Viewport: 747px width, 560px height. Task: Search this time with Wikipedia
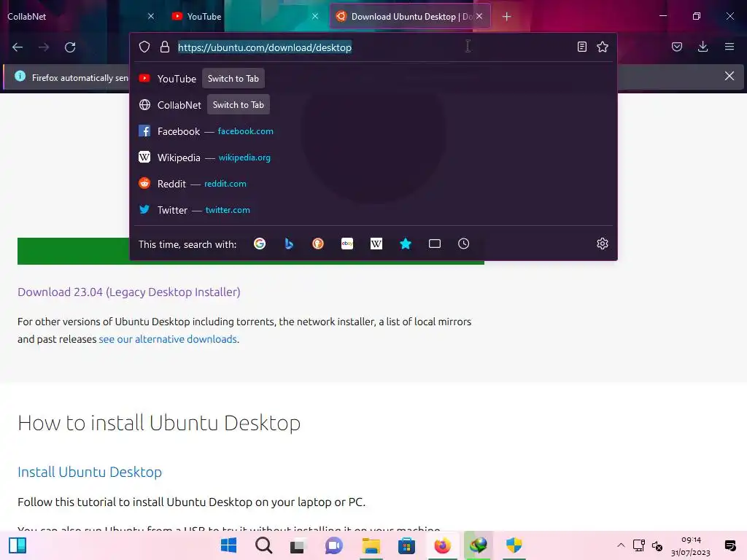pyautogui.click(x=376, y=244)
